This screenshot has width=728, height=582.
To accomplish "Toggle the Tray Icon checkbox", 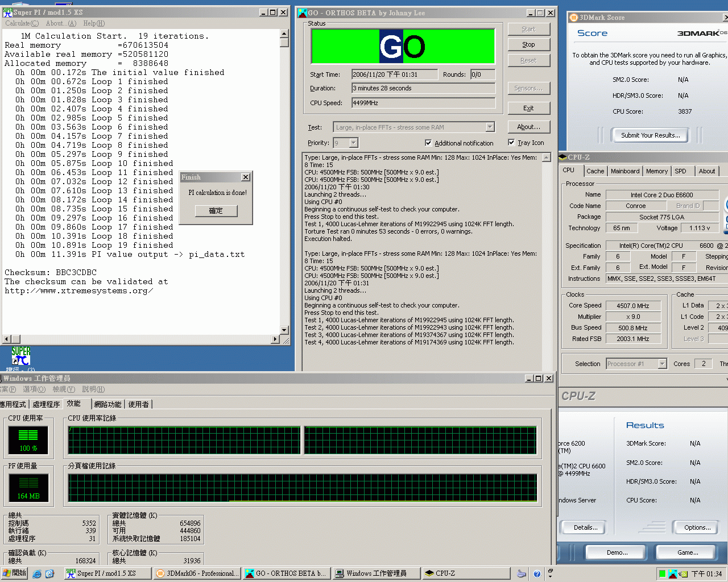I will [511, 142].
